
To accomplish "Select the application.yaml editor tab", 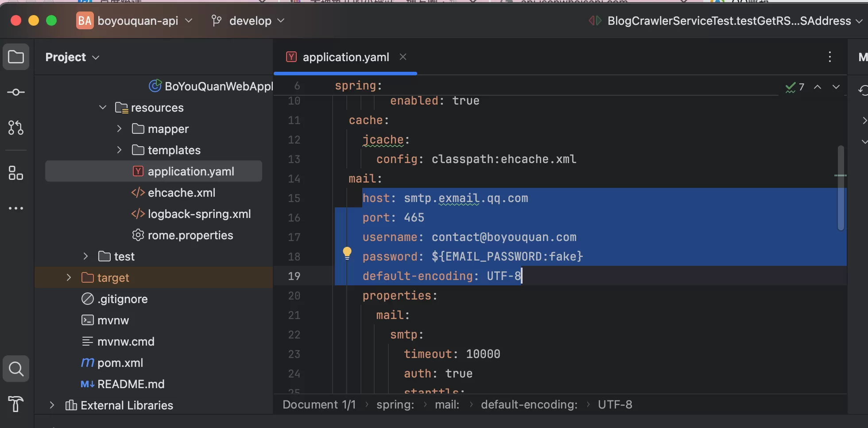I will [345, 57].
